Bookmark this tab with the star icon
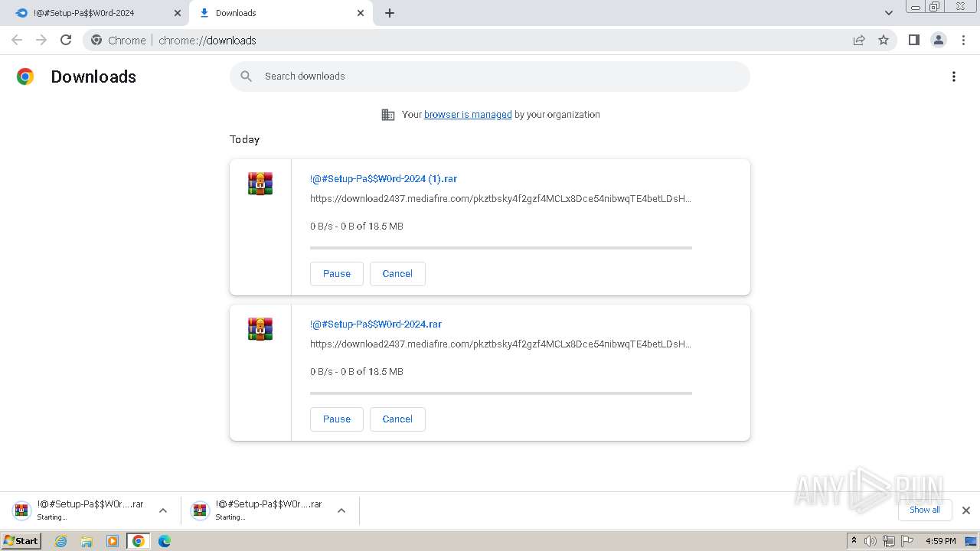The image size is (980, 551). (x=884, y=40)
